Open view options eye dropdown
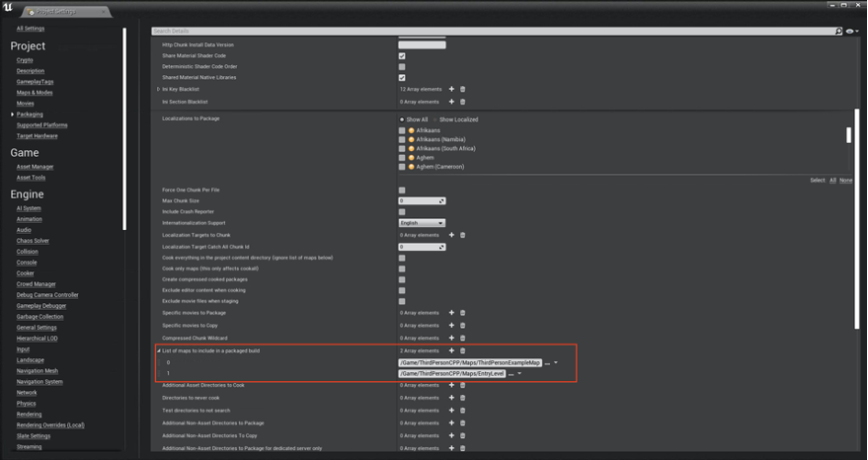 [x=852, y=32]
